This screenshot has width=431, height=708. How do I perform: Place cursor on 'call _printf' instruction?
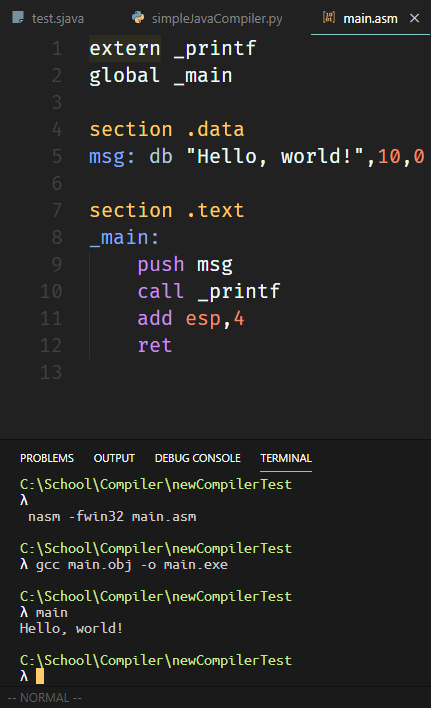coord(209,291)
